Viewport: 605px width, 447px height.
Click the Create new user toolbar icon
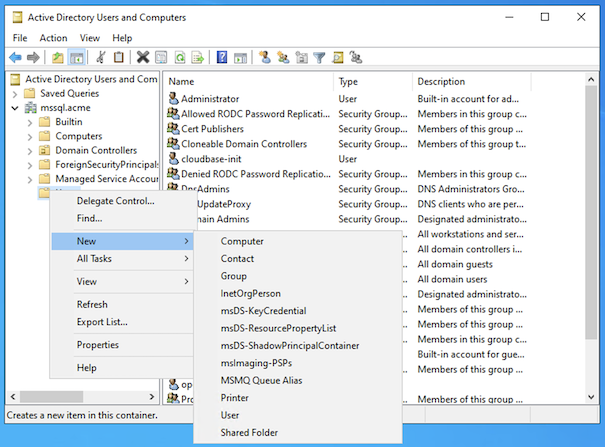pyautogui.click(x=265, y=57)
